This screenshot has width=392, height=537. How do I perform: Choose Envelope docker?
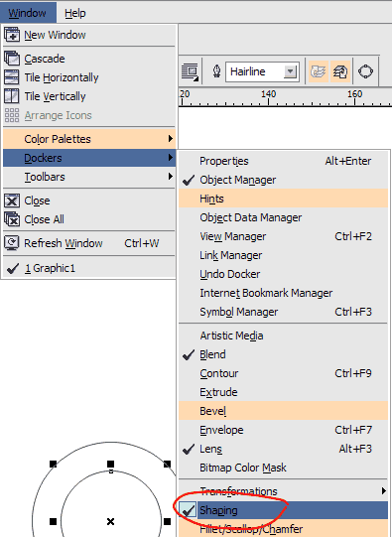(x=283, y=430)
